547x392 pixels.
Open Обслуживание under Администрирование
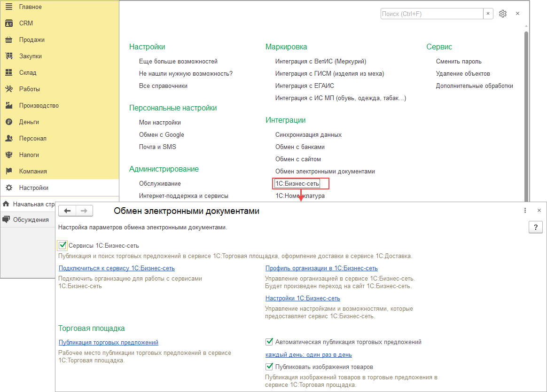click(x=160, y=184)
